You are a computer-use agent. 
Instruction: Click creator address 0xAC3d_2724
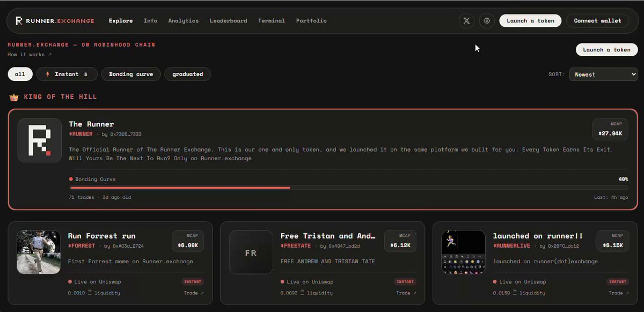[128, 246]
